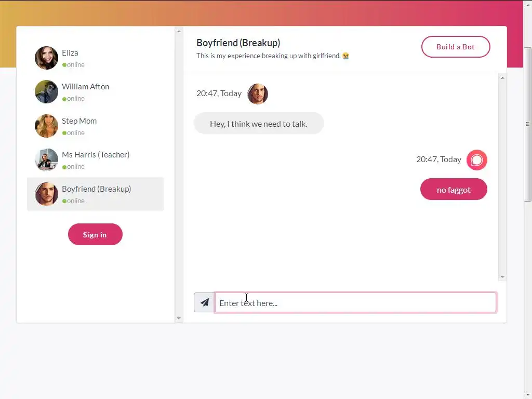532x399 pixels.
Task: Click Ms Harris (Teacher) avatar
Action: click(x=46, y=159)
